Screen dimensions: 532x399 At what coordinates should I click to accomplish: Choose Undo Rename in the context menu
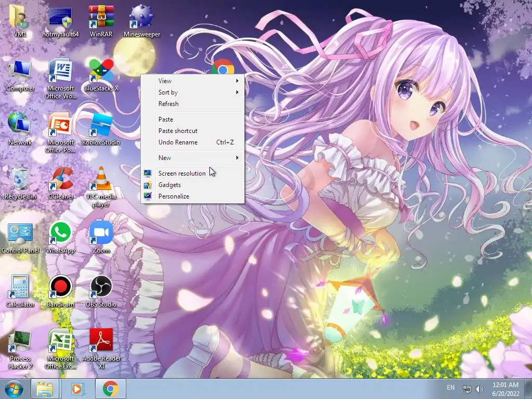pos(192,142)
